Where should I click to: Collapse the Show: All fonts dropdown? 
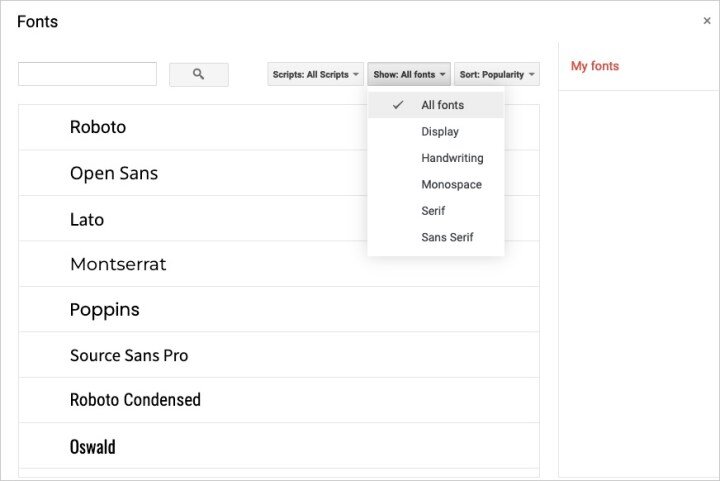(409, 74)
